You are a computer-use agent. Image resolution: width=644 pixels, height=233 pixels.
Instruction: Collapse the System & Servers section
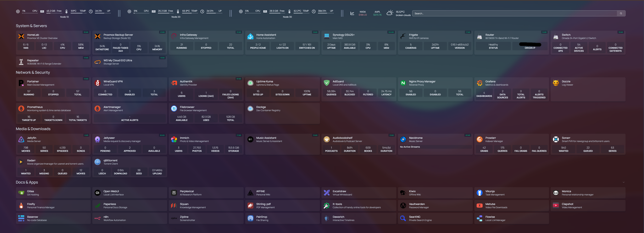31,26
